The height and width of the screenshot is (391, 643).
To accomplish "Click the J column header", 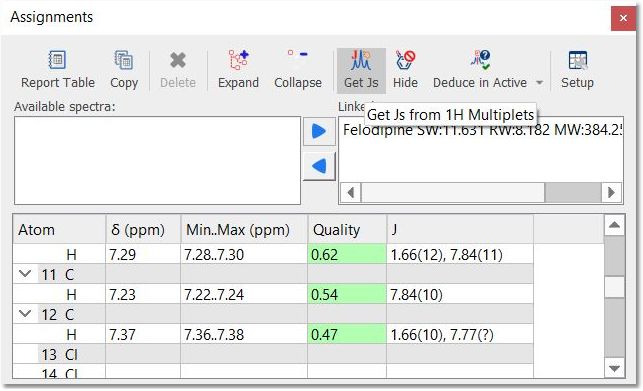I will click(460, 229).
